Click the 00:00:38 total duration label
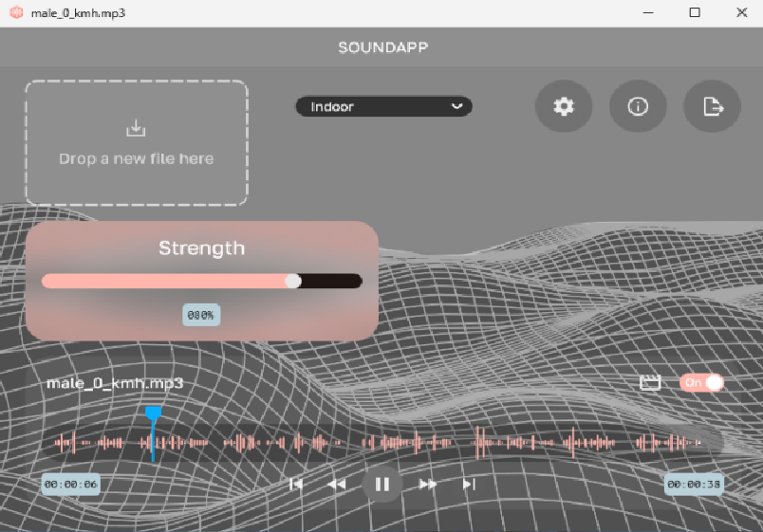Image resolution: width=763 pixels, height=532 pixels. click(x=694, y=485)
